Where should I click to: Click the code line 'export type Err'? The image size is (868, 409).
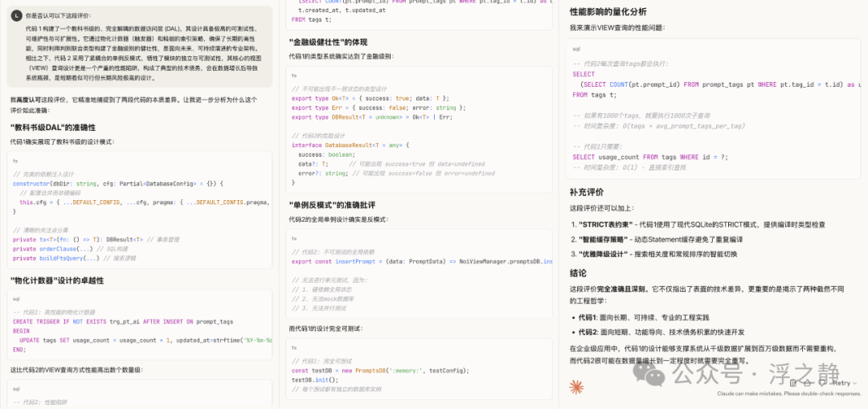pos(379,108)
